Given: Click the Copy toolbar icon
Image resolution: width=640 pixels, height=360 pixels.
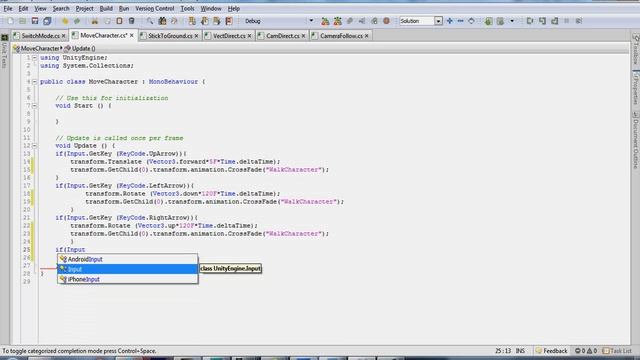Looking at the screenshot, I should tap(107, 21).
